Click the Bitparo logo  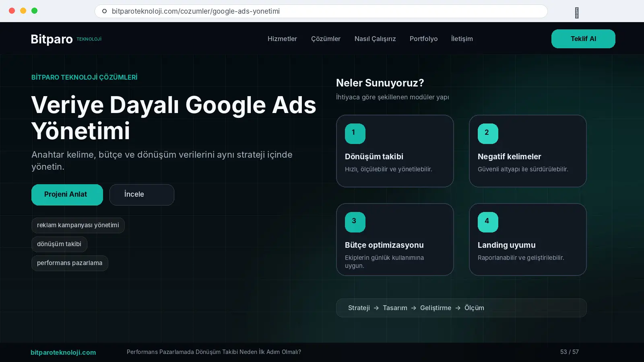[x=52, y=39]
